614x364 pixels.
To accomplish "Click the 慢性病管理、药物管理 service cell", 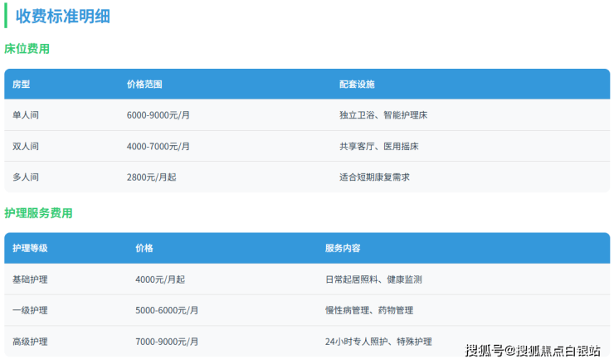I will click(x=369, y=310).
